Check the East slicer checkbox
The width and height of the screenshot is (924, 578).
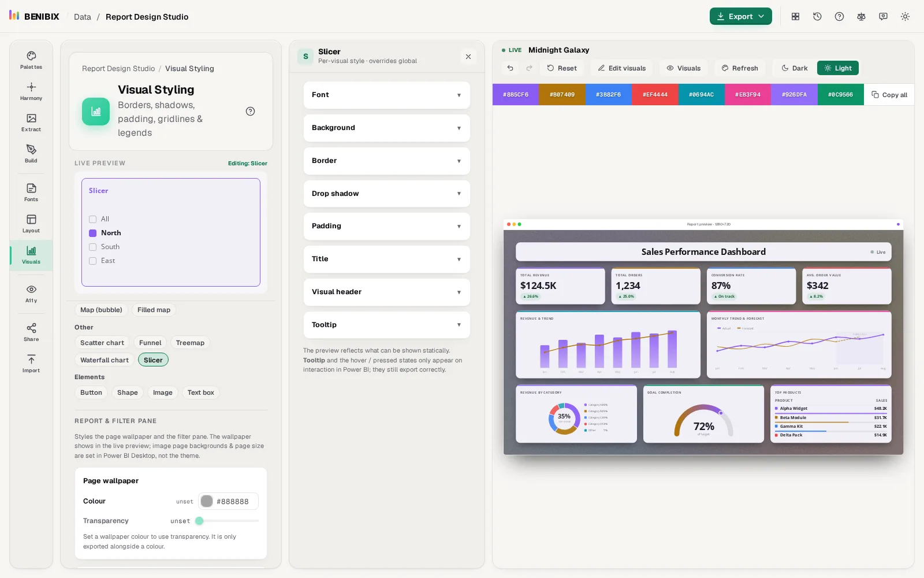92,261
